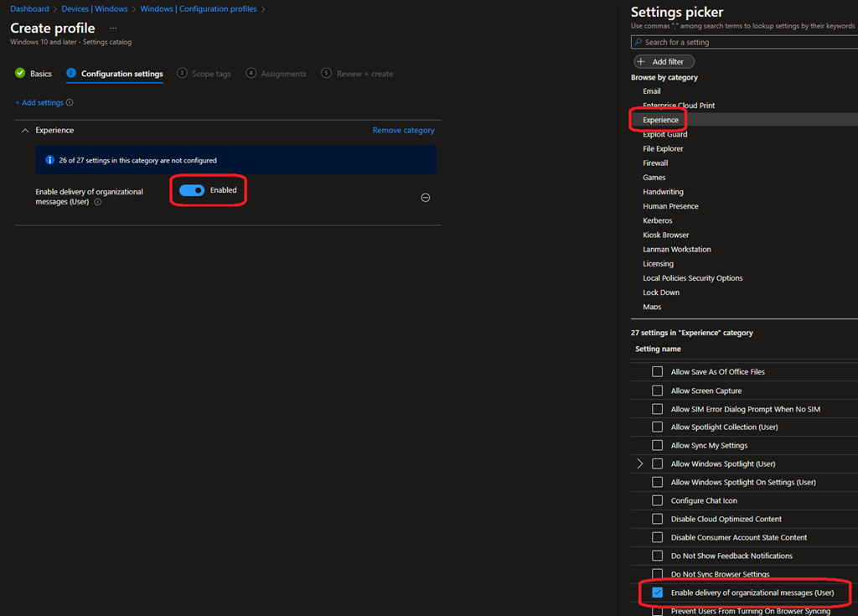Click the Add filter button
858x616 pixels.
pos(664,61)
